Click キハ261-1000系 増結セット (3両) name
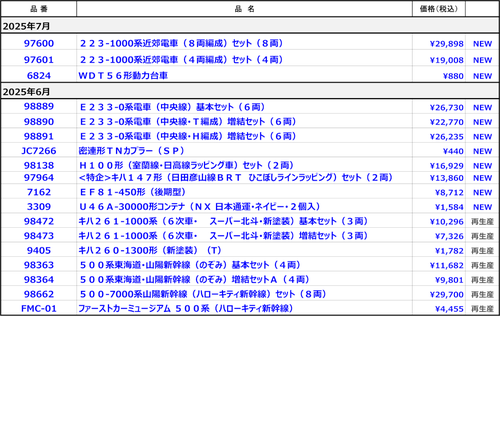 click(223, 236)
